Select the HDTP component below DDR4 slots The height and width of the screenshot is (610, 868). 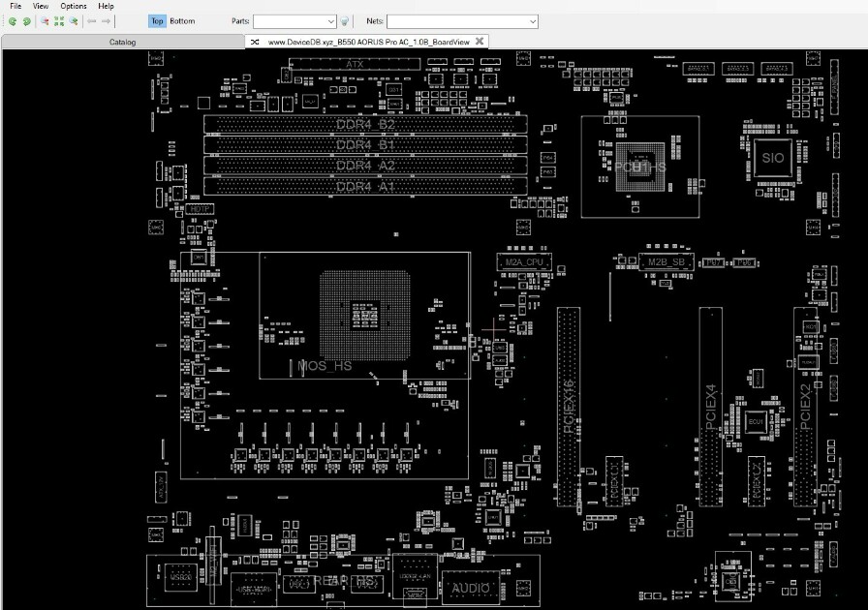pos(200,209)
